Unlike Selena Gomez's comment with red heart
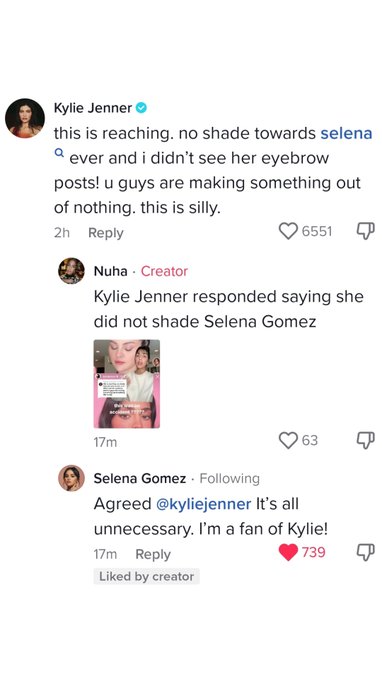Image resolution: width=382 pixels, height=680 pixels. (288, 552)
